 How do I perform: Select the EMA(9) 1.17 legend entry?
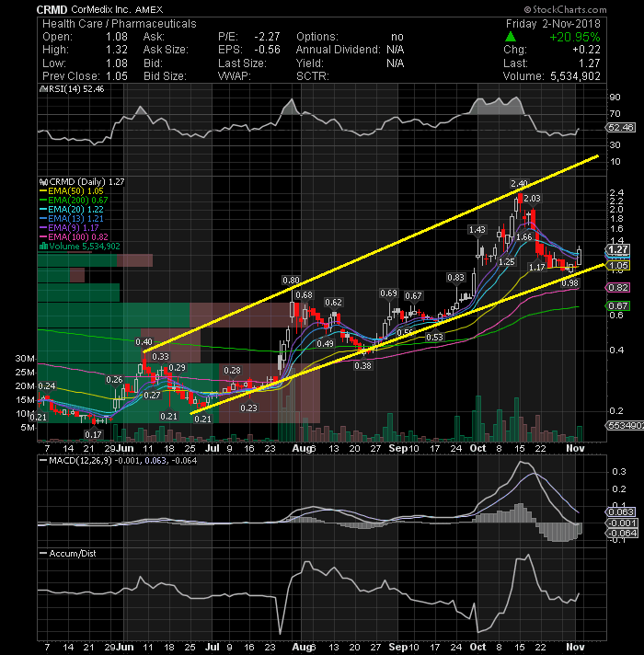pos(69,227)
